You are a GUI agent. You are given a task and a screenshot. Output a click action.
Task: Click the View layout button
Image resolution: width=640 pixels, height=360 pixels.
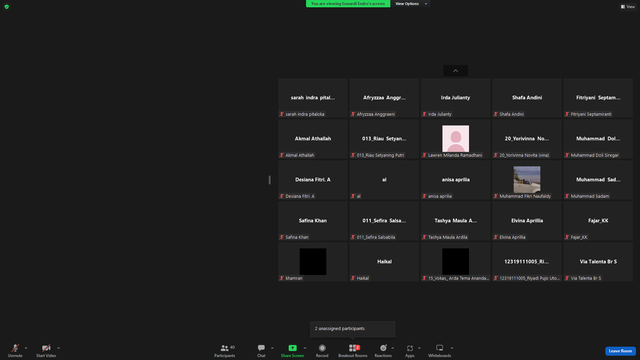628,7
